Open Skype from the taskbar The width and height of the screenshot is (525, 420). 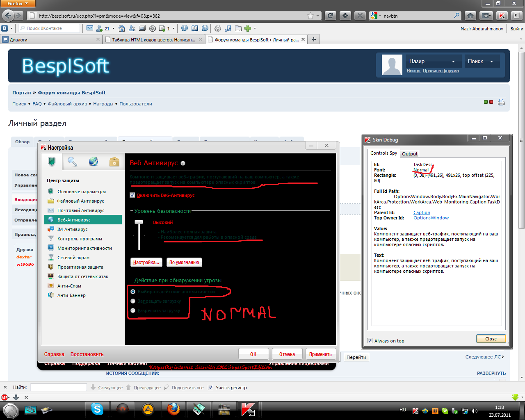tap(97, 409)
